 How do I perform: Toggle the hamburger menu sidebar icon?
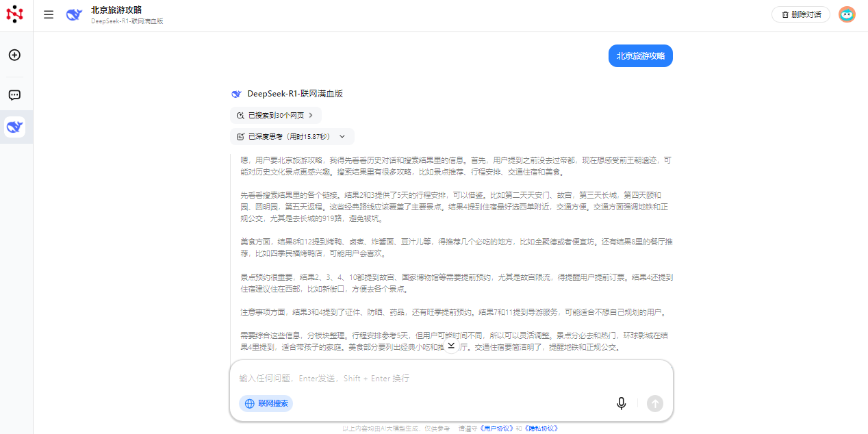coord(49,14)
